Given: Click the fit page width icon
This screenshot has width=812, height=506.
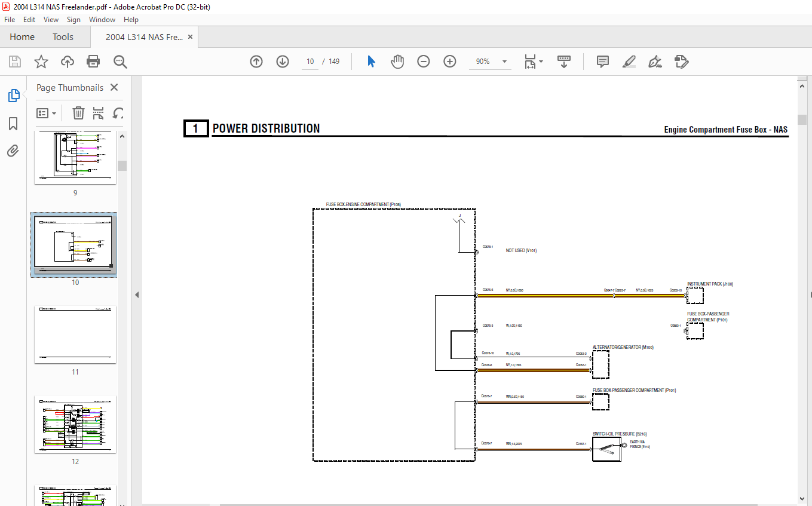Looking at the screenshot, I should [x=530, y=62].
